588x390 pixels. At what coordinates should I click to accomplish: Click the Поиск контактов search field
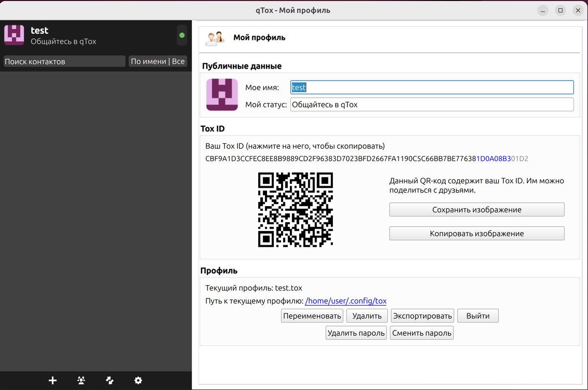(64, 61)
